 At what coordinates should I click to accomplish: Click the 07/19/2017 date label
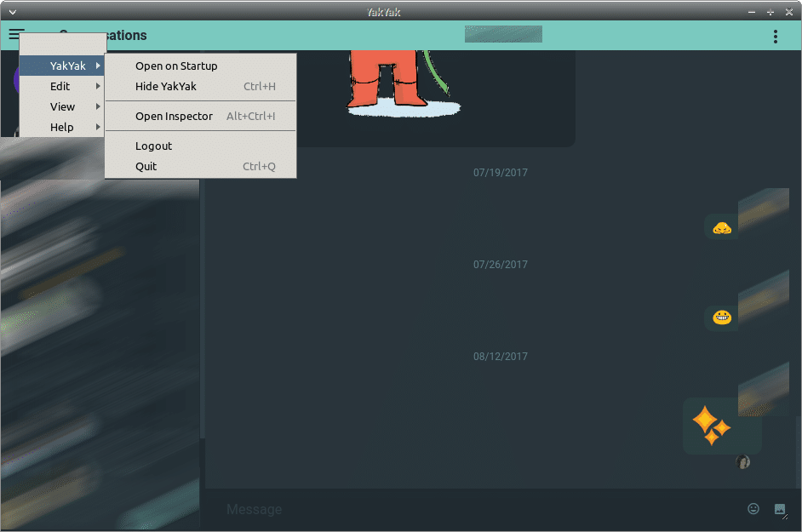point(501,173)
